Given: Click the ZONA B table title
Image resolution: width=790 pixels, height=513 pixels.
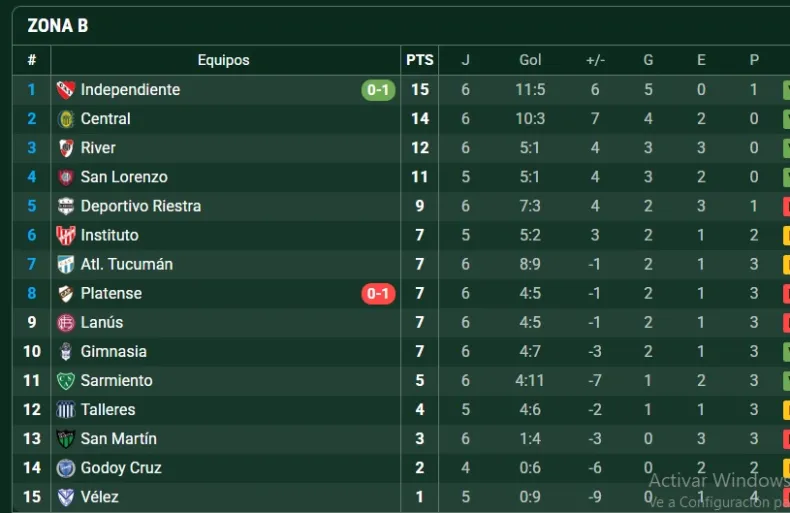Looking at the screenshot, I should (57, 26).
